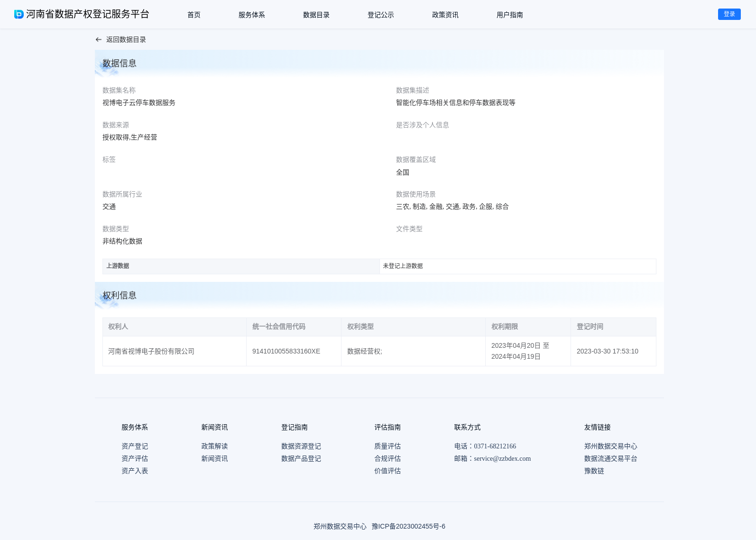This screenshot has width=756, height=540.
Task: Open the 登记公示 navigation item
Action: pos(381,15)
